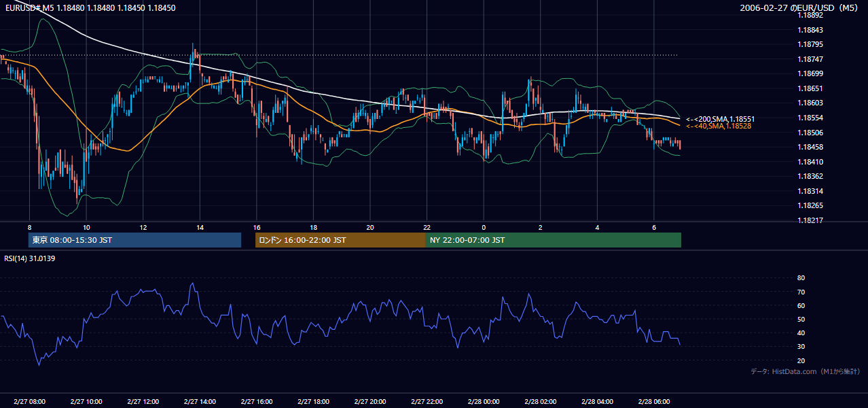Click RSI axis level 60

pos(801,305)
